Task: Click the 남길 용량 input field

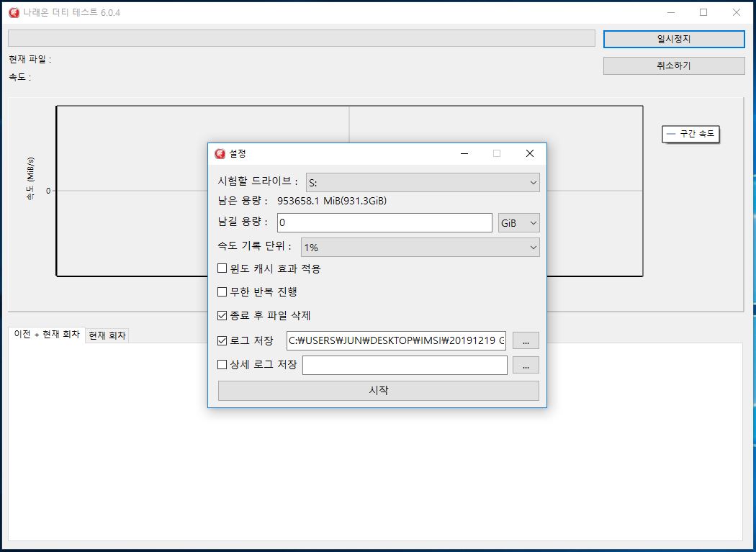Action: tap(384, 222)
